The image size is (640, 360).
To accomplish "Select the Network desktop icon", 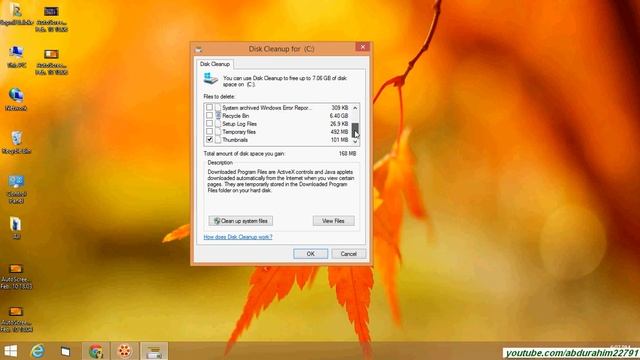I will [16, 99].
